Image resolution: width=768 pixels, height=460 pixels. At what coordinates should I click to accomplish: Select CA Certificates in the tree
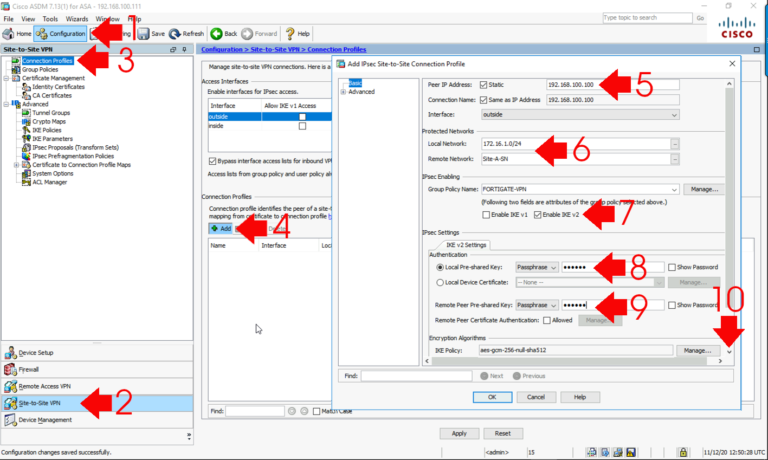click(x=52, y=96)
